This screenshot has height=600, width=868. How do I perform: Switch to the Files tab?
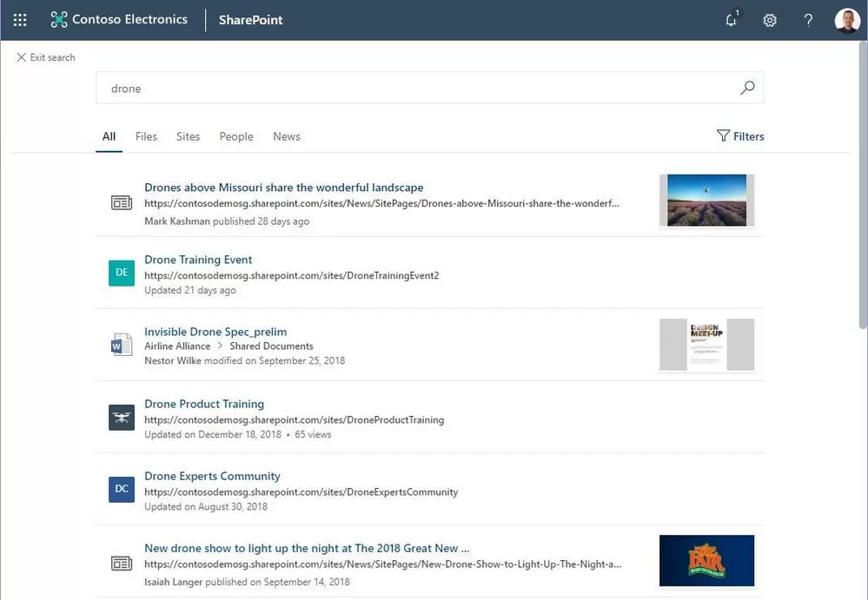point(146,136)
